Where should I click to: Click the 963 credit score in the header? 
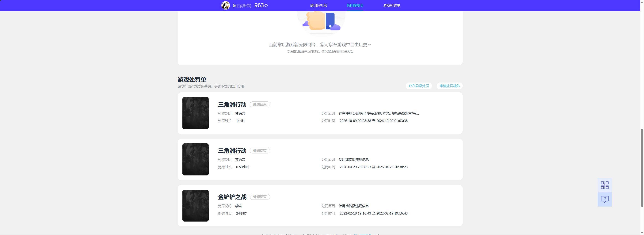point(261,6)
